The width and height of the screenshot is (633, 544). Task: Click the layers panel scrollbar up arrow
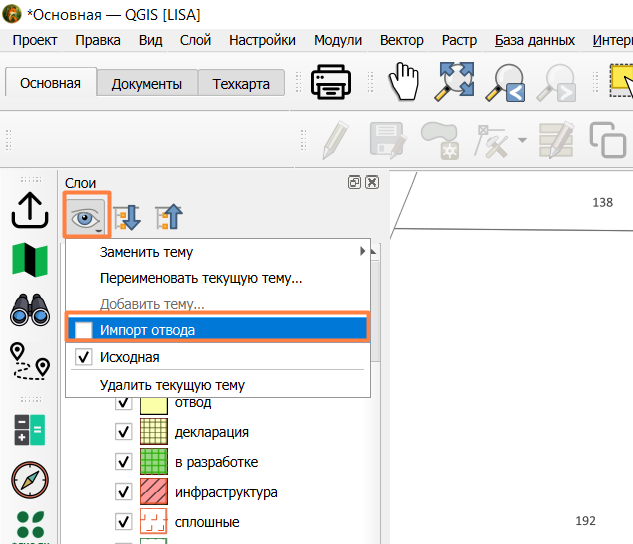point(374,252)
